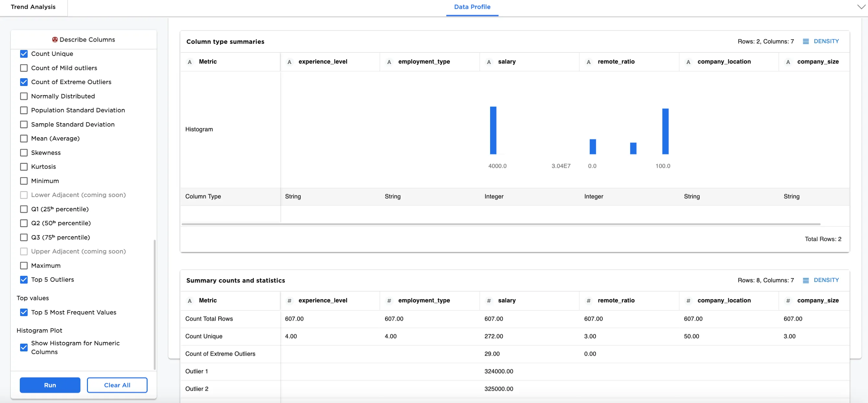The height and width of the screenshot is (403, 868).
Task: Click the A icon next to Metric in summary table
Action: [x=189, y=300]
